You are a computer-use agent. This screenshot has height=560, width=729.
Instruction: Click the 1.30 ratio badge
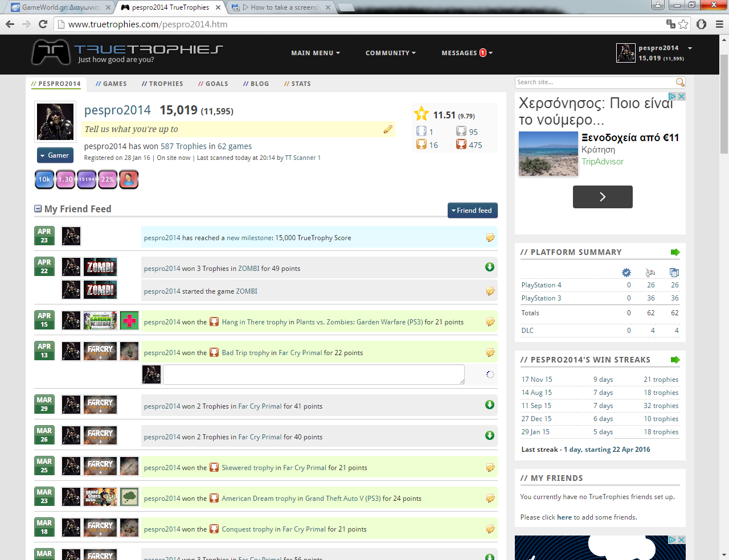click(65, 179)
